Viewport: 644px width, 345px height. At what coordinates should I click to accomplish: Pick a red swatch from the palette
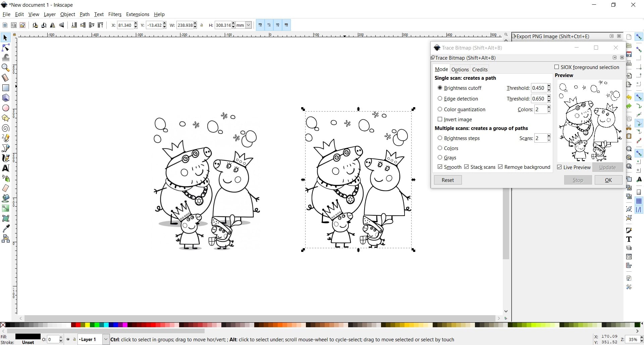78,325
